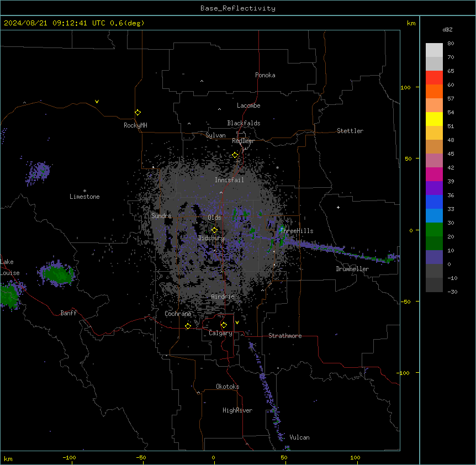Click the HighRiver town label
This screenshot has width=476, height=465.
coord(237,410)
